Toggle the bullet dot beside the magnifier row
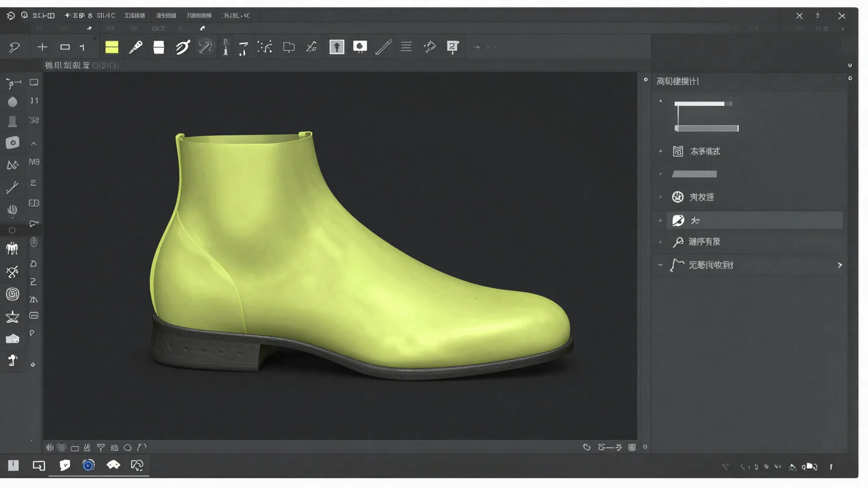868x488 pixels. point(660,242)
